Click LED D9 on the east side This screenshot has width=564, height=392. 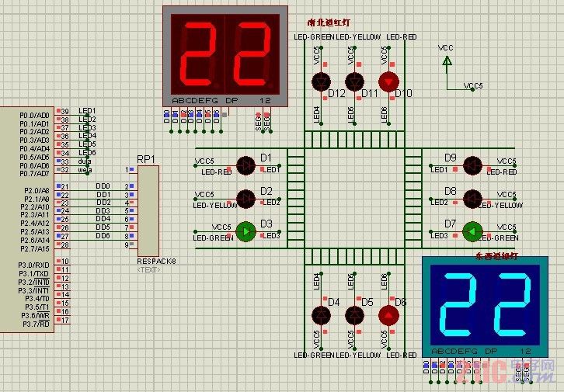(x=472, y=165)
